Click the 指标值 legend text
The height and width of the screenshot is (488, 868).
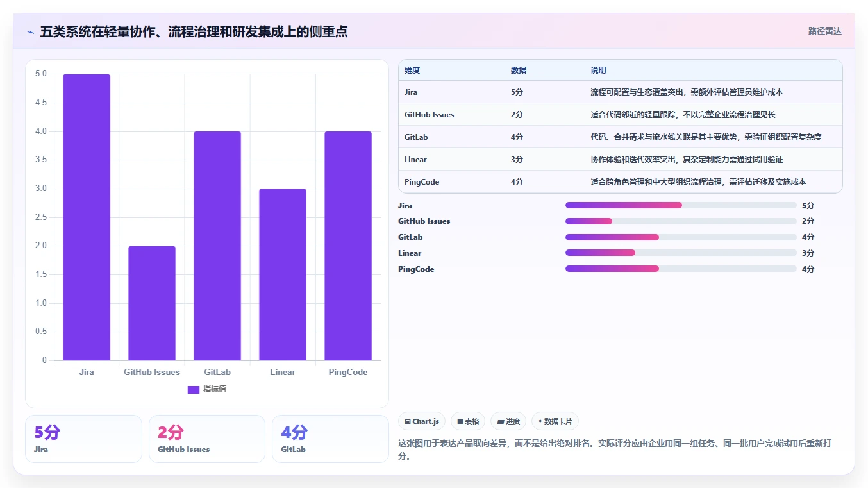(215, 389)
